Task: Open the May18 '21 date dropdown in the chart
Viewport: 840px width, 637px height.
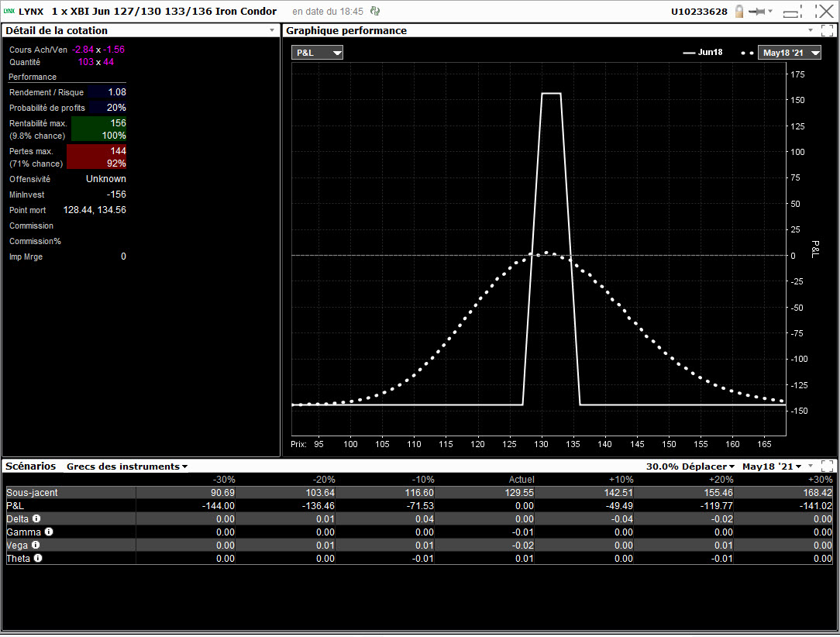Action: pyautogui.click(x=789, y=53)
